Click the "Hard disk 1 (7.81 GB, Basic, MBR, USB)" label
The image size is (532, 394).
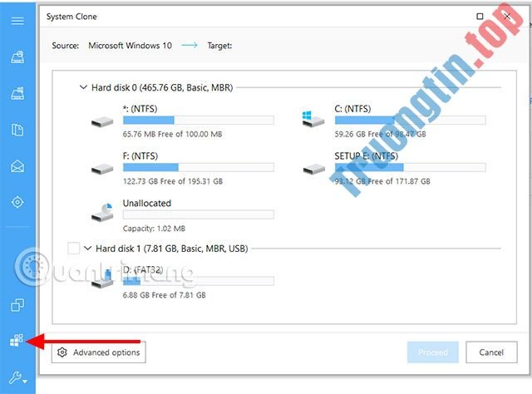172,249
